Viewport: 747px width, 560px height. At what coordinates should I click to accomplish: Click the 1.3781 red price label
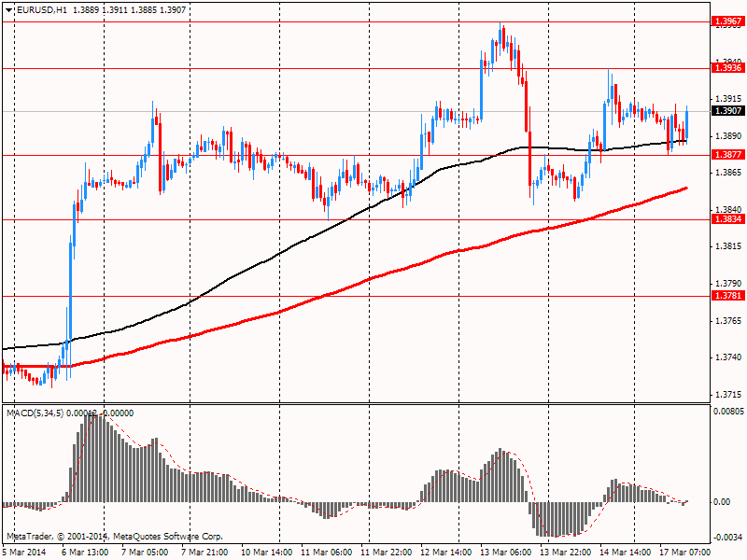(728, 295)
